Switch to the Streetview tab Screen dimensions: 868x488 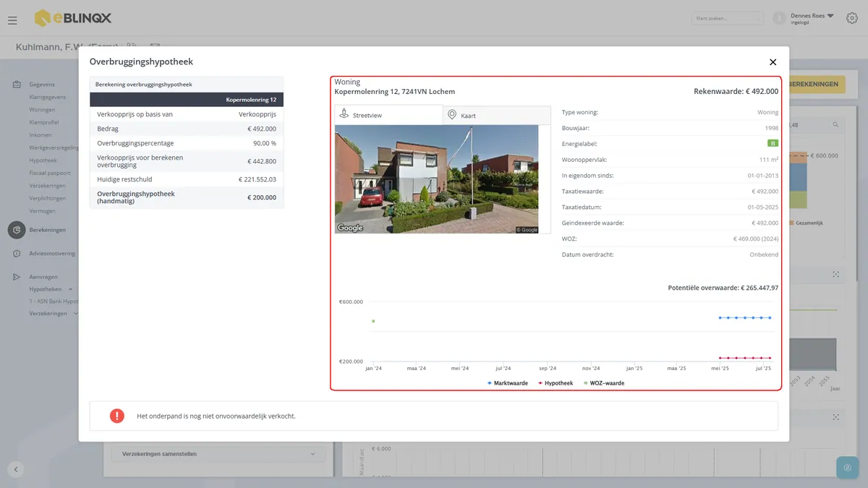click(x=388, y=115)
